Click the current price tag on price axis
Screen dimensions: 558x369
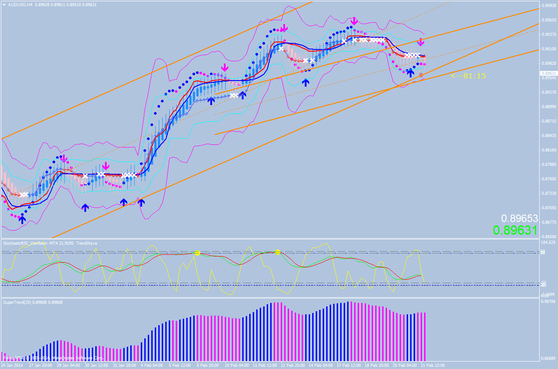point(548,74)
